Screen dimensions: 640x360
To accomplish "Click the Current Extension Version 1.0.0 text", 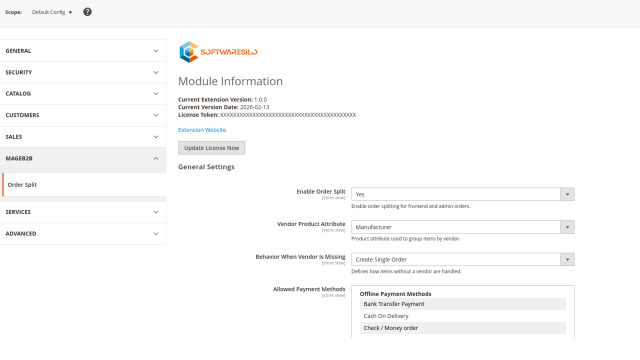I will pos(222,100).
